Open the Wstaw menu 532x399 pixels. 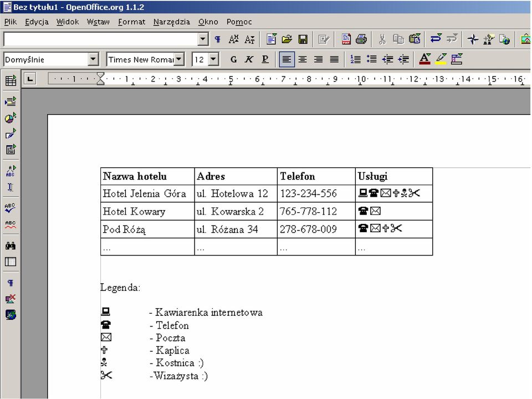98,22
